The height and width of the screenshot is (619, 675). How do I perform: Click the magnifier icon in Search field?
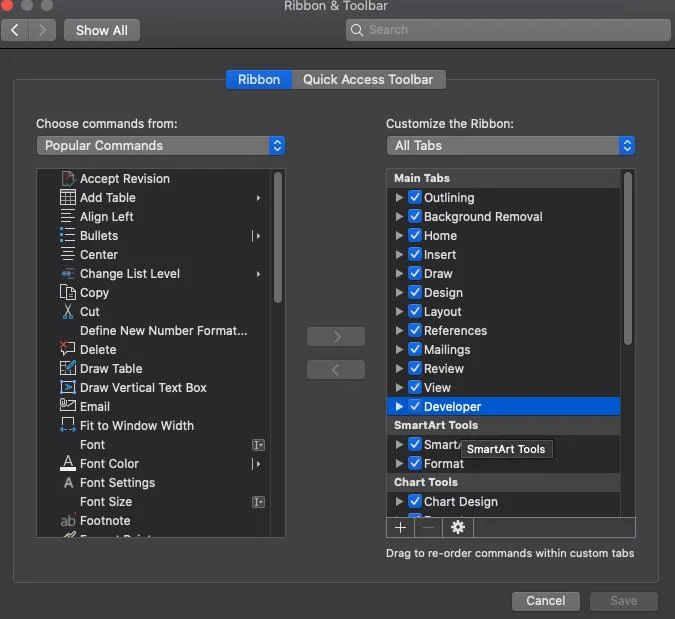(x=356, y=30)
